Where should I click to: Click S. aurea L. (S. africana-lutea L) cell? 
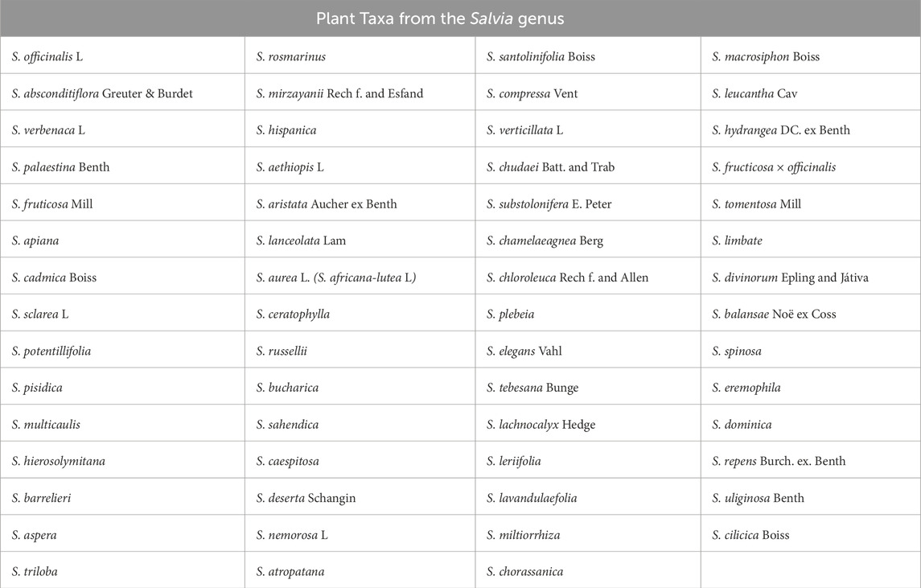(x=335, y=278)
